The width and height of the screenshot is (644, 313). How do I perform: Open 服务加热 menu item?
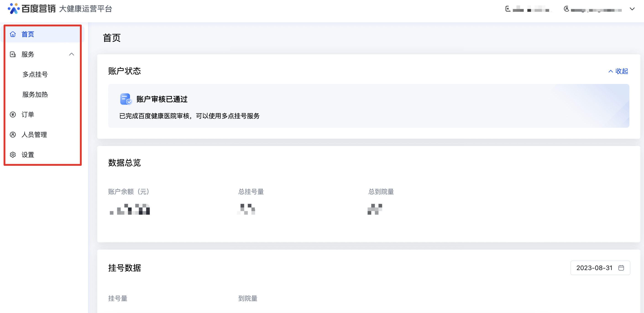coord(35,94)
